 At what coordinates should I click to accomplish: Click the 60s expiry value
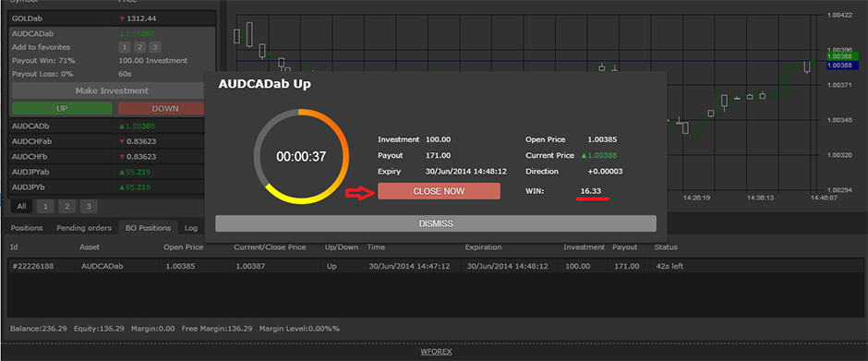pyautogui.click(x=125, y=74)
